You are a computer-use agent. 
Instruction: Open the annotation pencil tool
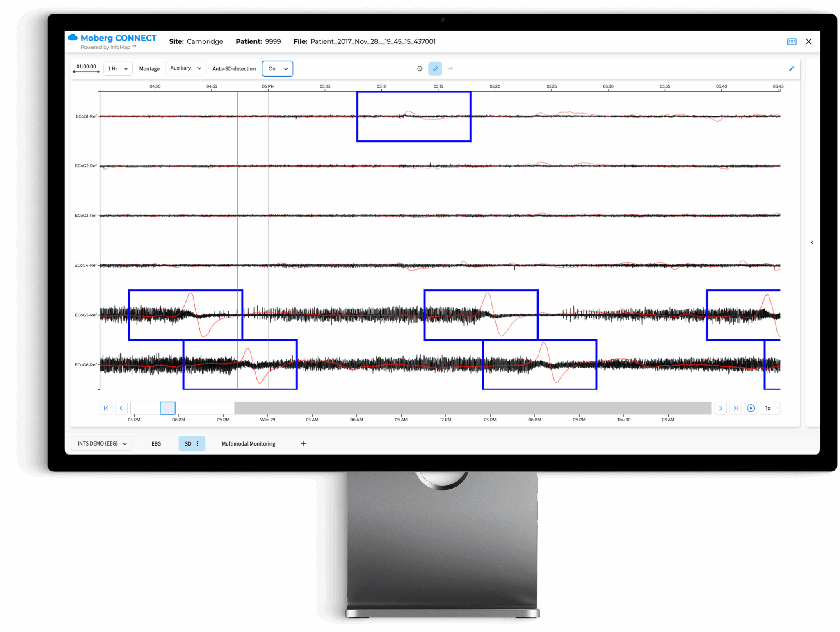pos(792,68)
